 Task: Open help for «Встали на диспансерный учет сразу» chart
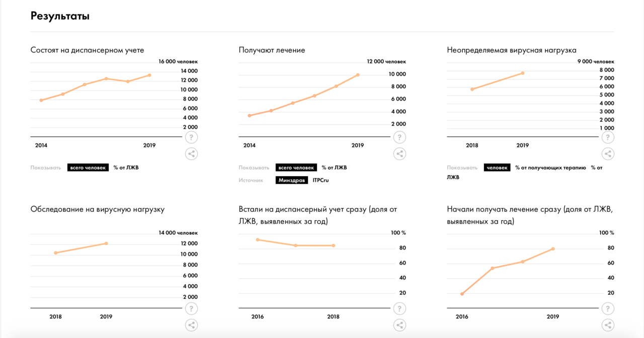point(399,309)
